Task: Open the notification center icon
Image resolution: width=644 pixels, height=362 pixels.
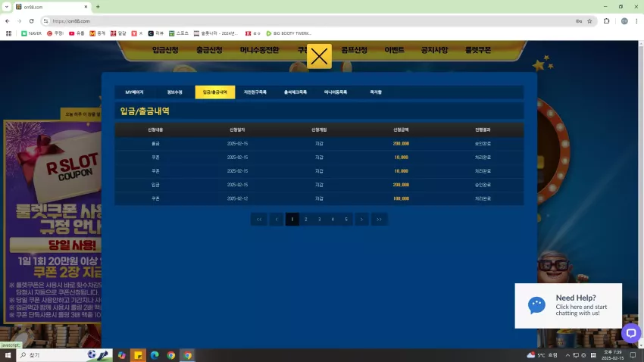Action: point(633,355)
